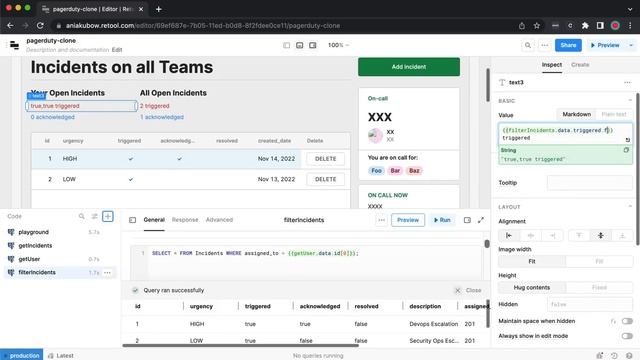The width and height of the screenshot is (640, 360).
Task: Set vertical alignment to top
Action: point(579,236)
